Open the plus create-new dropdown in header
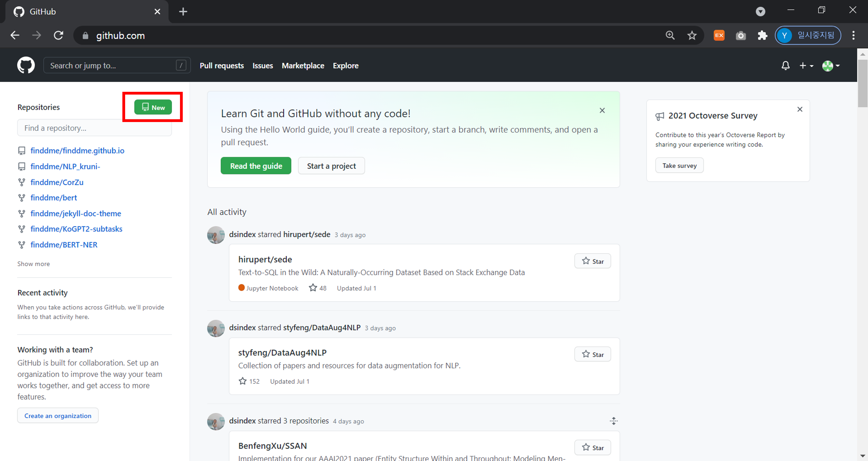868x461 pixels. [x=806, y=65]
